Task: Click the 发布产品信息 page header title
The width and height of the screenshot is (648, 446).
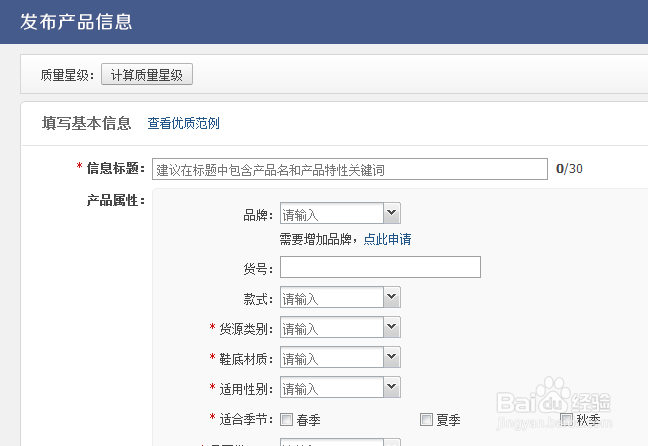Action: pos(76,22)
